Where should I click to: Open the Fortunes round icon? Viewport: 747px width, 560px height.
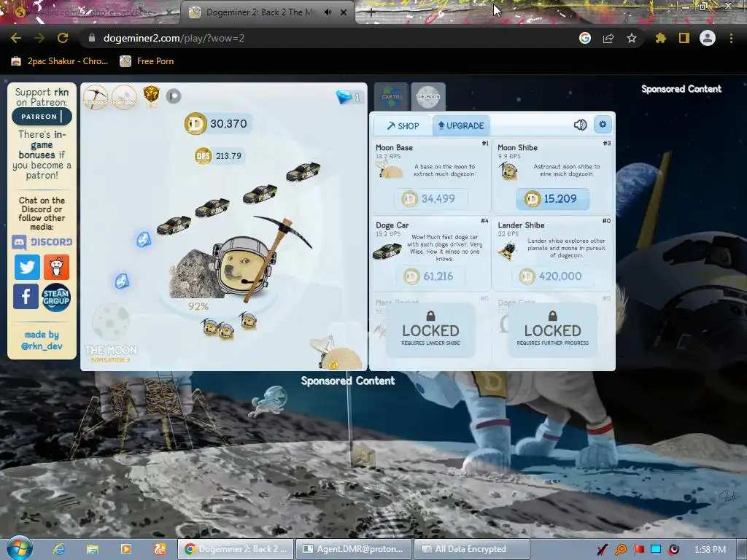tap(124, 97)
